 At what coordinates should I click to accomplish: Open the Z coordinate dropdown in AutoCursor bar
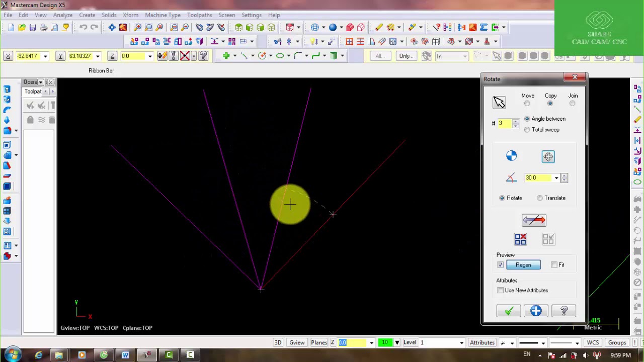point(149,56)
